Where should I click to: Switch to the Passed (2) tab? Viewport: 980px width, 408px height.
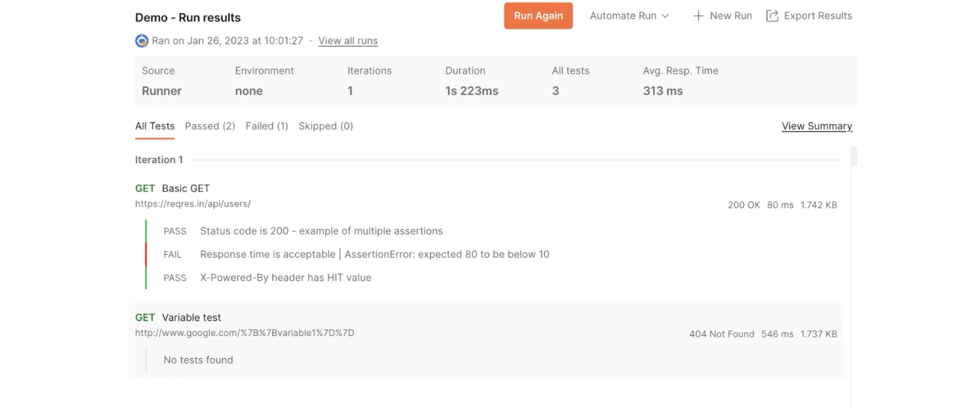(210, 126)
